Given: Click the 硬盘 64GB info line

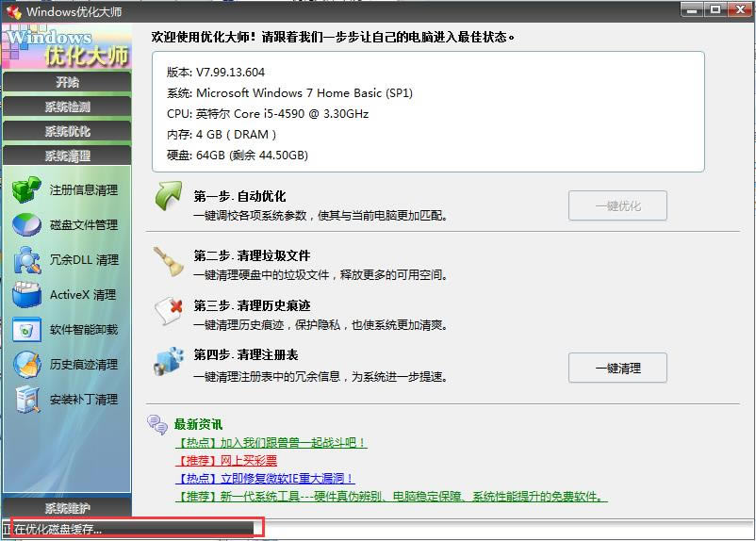Looking at the screenshot, I should coord(238,156).
